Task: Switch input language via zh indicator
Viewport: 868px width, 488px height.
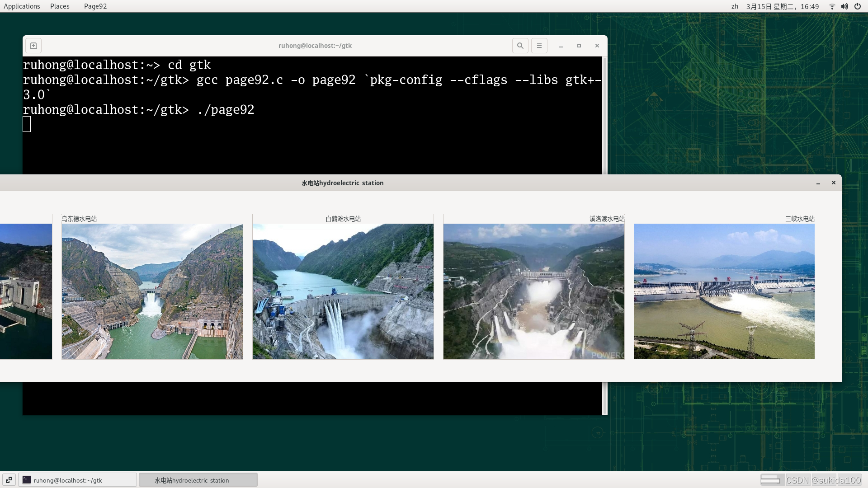Action: click(735, 6)
